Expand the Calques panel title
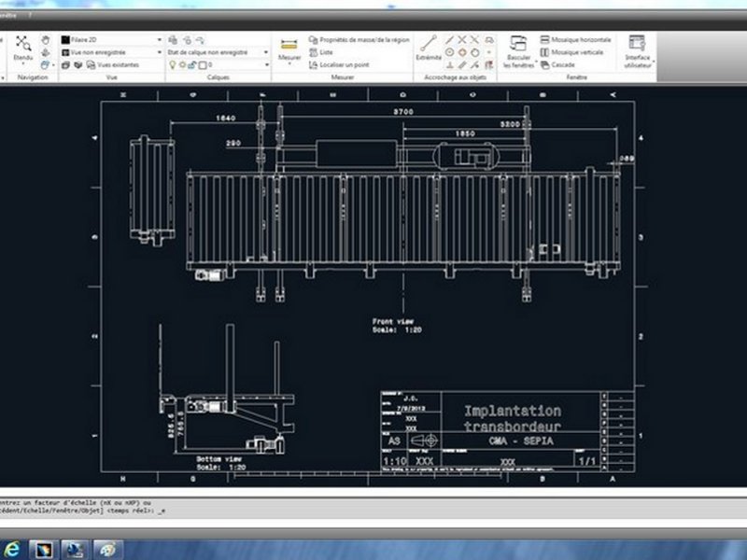 point(218,77)
